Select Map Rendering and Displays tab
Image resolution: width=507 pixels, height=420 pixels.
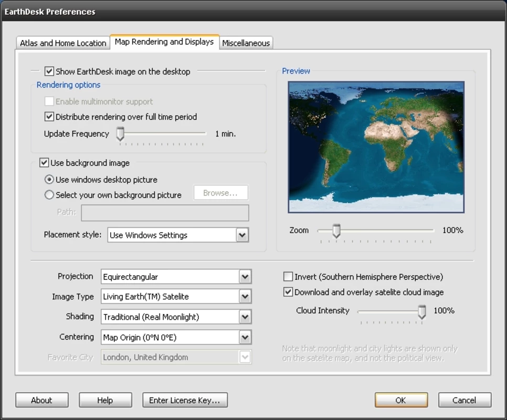pyautogui.click(x=164, y=41)
